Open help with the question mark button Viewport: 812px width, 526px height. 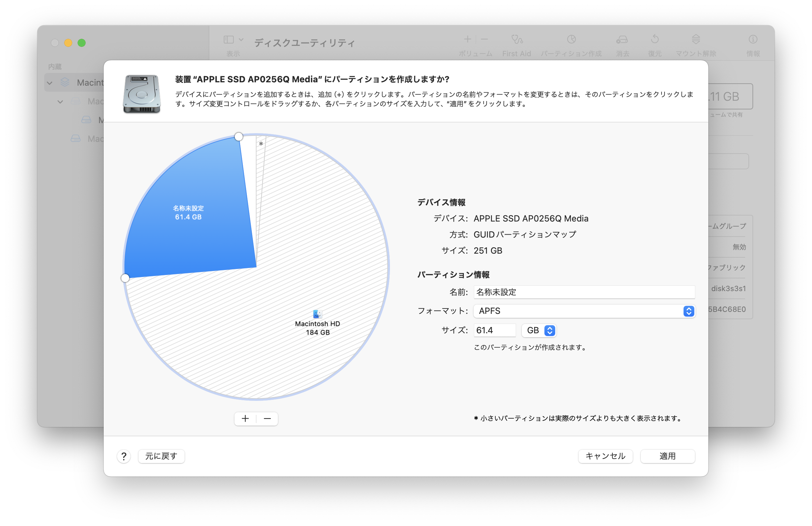[124, 456]
